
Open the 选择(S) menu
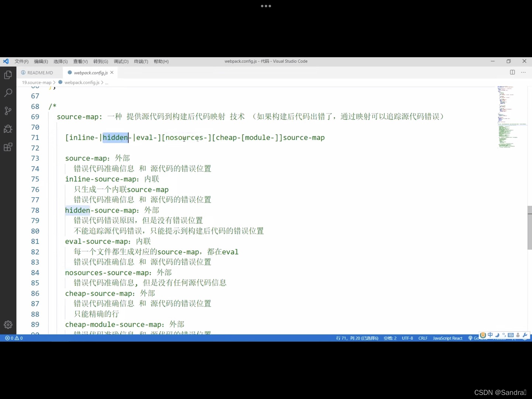(61, 61)
